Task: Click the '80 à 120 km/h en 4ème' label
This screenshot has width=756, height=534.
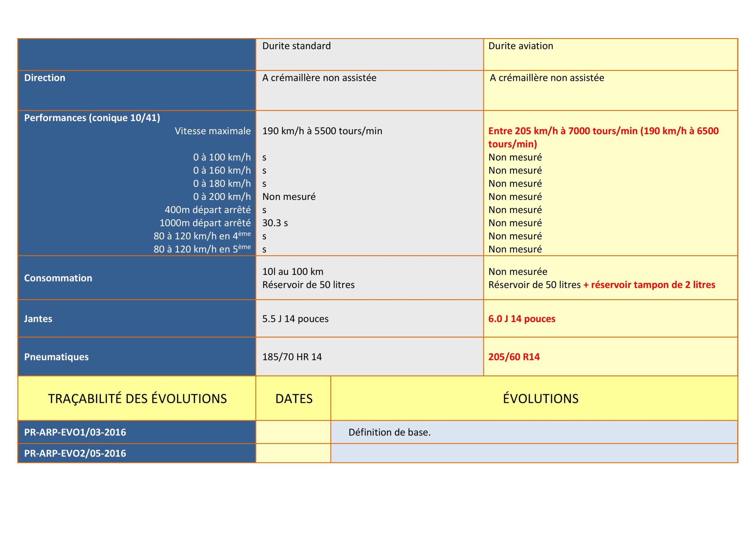Action: click(x=202, y=236)
